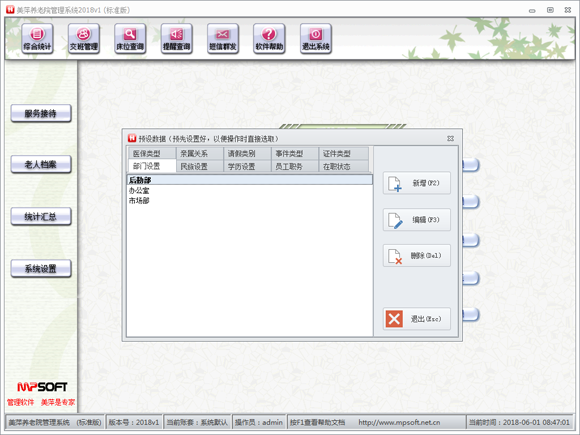
Task: Switch to the 员工职务 tab
Action: 294,166
